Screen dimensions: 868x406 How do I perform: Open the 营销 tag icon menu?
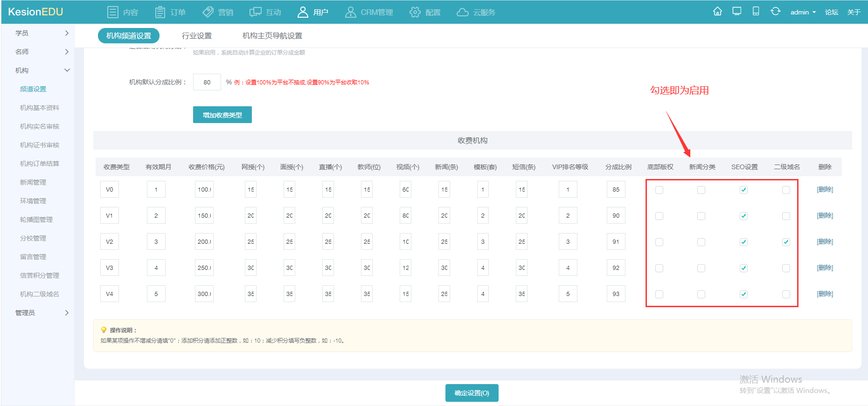coord(218,12)
